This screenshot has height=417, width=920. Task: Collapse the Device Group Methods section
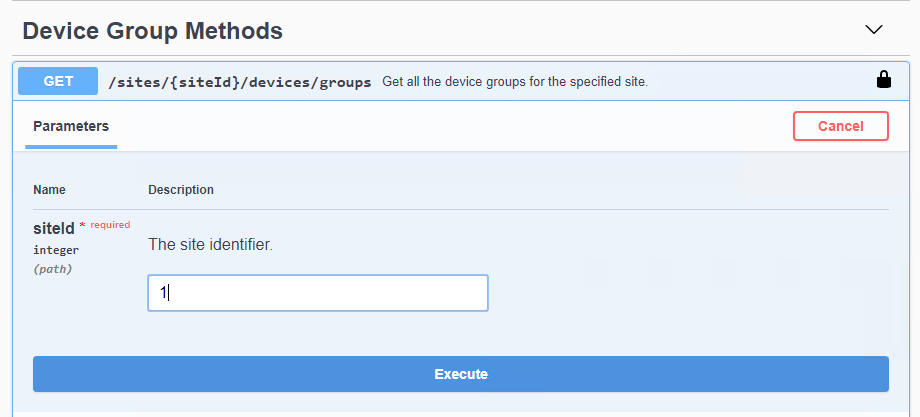click(x=874, y=30)
